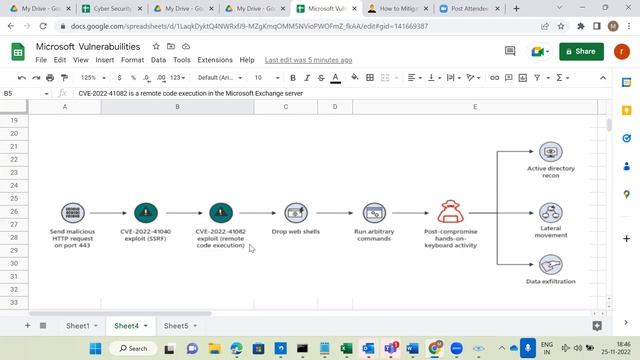Select column B header

(x=177, y=107)
